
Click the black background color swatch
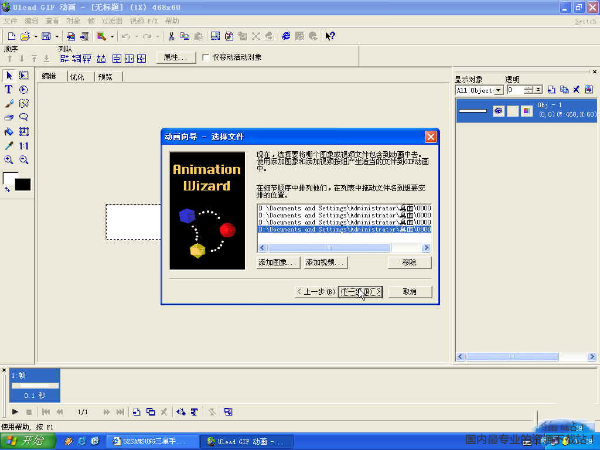pos(22,184)
